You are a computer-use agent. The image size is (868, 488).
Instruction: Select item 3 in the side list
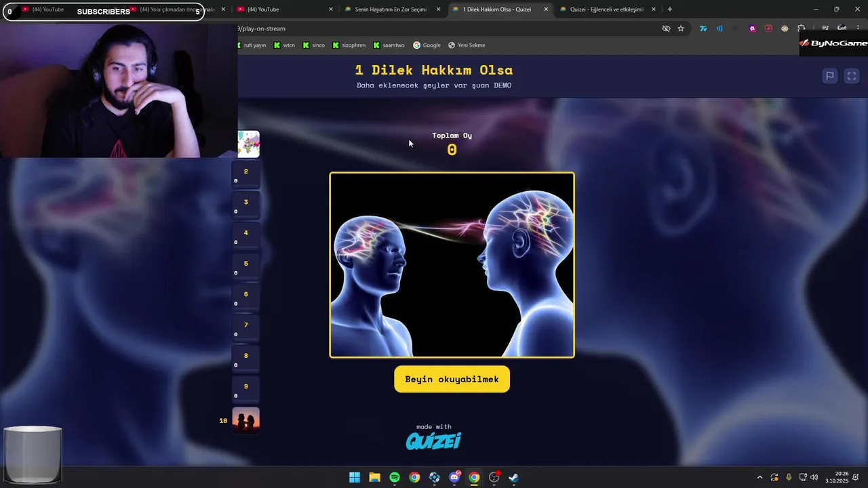[245, 205]
